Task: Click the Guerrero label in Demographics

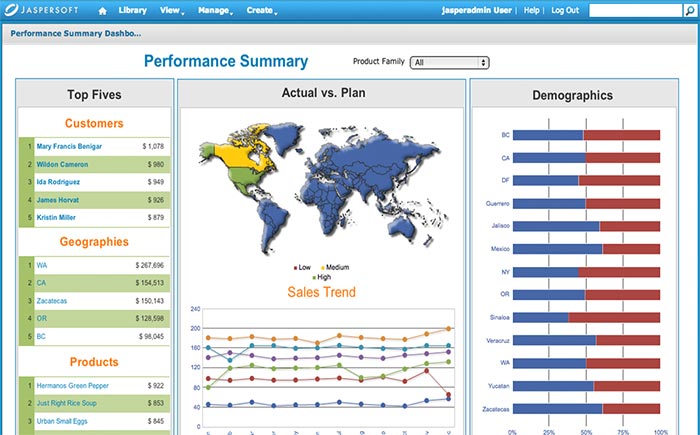Action: click(497, 204)
